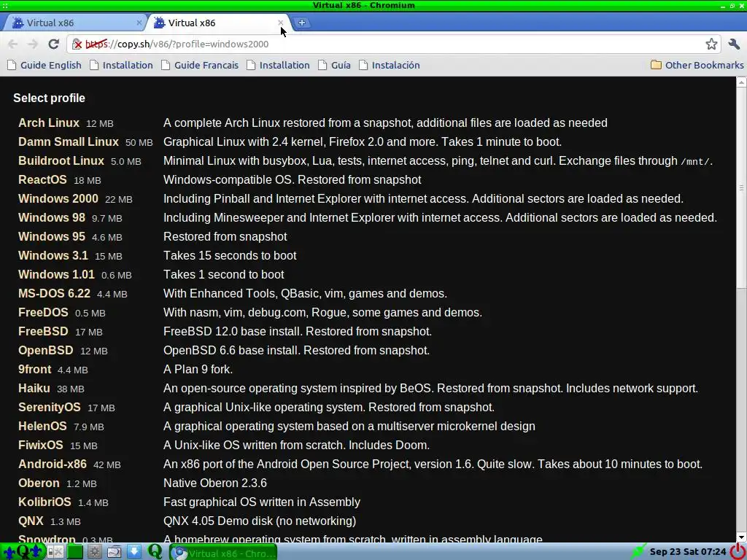Click the scrollbar up arrow

[741, 82]
